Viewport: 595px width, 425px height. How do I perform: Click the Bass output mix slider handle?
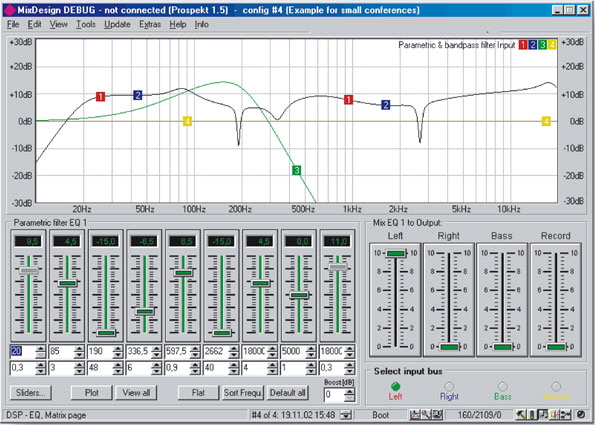point(502,346)
